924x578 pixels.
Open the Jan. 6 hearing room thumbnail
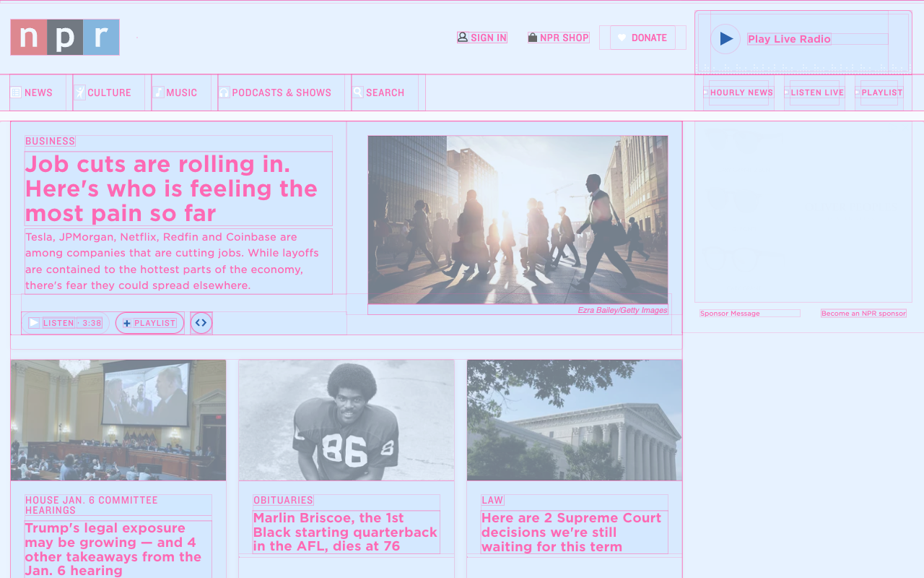(x=118, y=420)
